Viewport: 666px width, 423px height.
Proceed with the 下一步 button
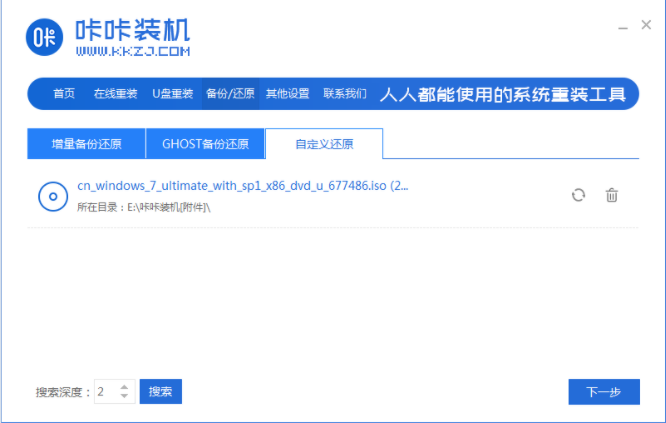603,391
